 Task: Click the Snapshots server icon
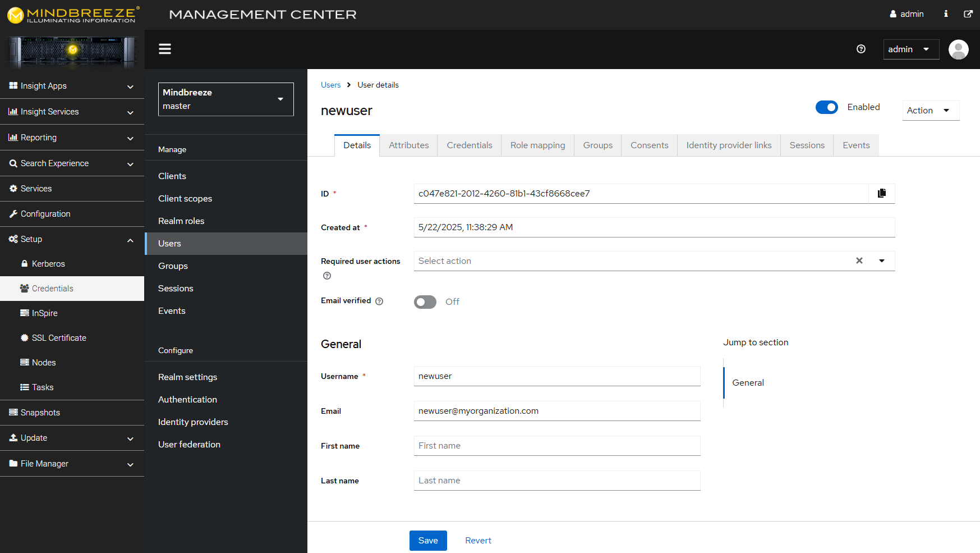pyautogui.click(x=13, y=412)
